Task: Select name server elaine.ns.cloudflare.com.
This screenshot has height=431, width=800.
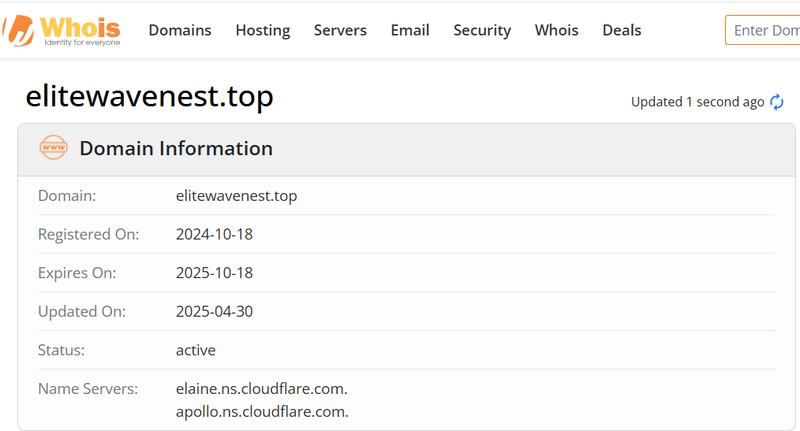Action: click(261, 389)
